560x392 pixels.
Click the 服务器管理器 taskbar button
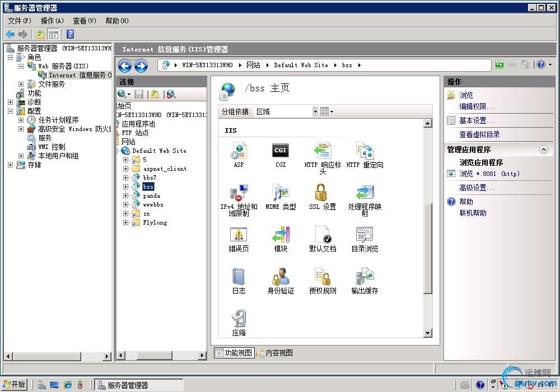[138, 385]
